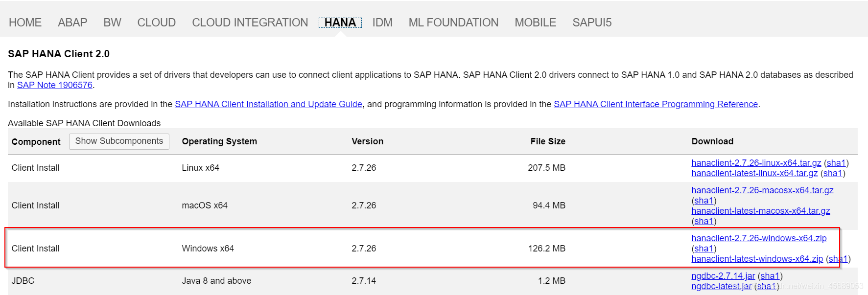Go to the MOBILE tab

[x=535, y=23]
